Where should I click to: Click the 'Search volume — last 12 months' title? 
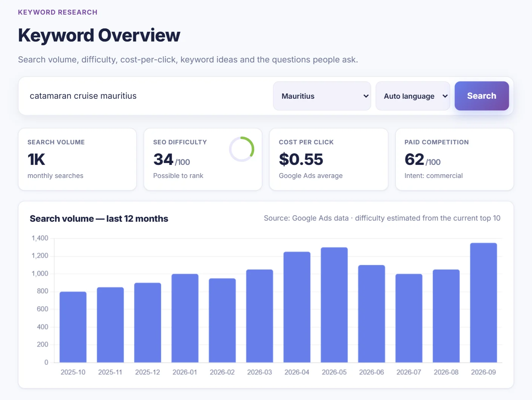[x=99, y=219]
